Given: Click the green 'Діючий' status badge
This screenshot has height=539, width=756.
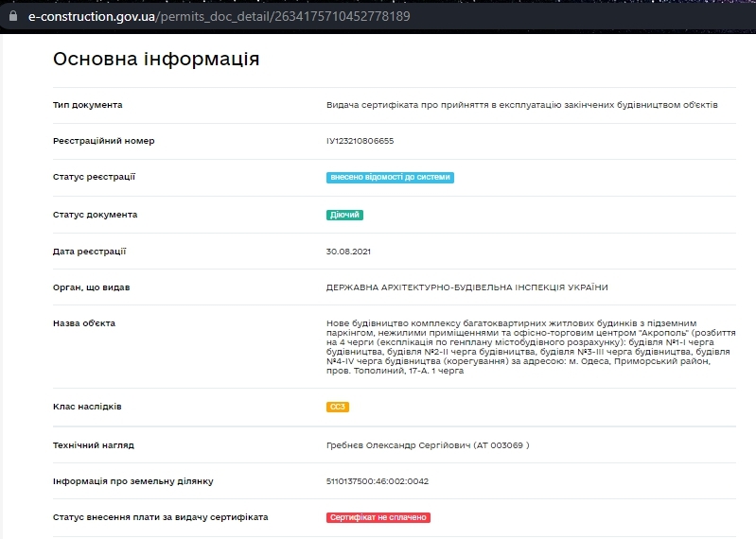Looking at the screenshot, I should (x=344, y=215).
